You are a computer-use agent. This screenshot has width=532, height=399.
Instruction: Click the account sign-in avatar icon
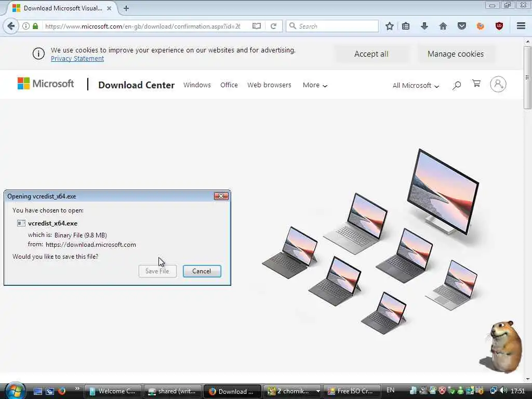tap(498, 84)
